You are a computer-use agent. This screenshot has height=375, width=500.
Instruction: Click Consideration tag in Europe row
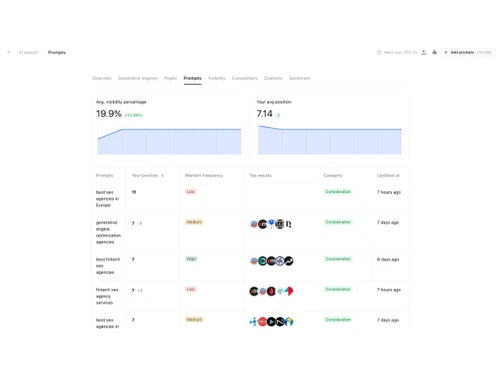[x=338, y=192]
